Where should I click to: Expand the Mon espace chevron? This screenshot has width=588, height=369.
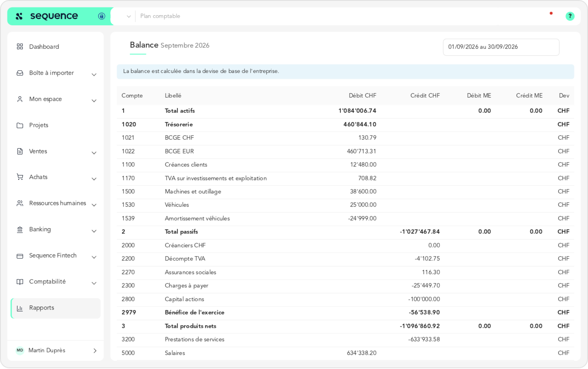click(94, 101)
